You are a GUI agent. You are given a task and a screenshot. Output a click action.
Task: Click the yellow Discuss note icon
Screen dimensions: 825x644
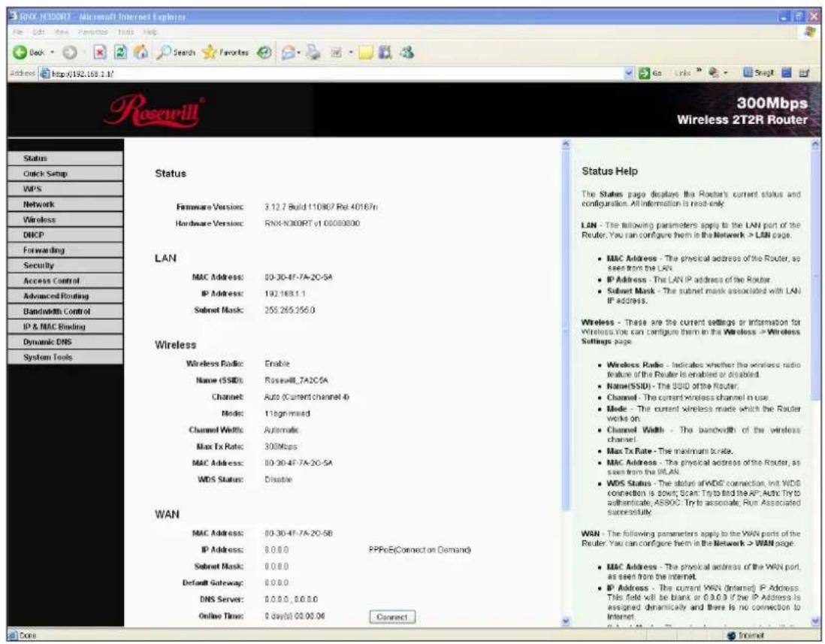366,52
